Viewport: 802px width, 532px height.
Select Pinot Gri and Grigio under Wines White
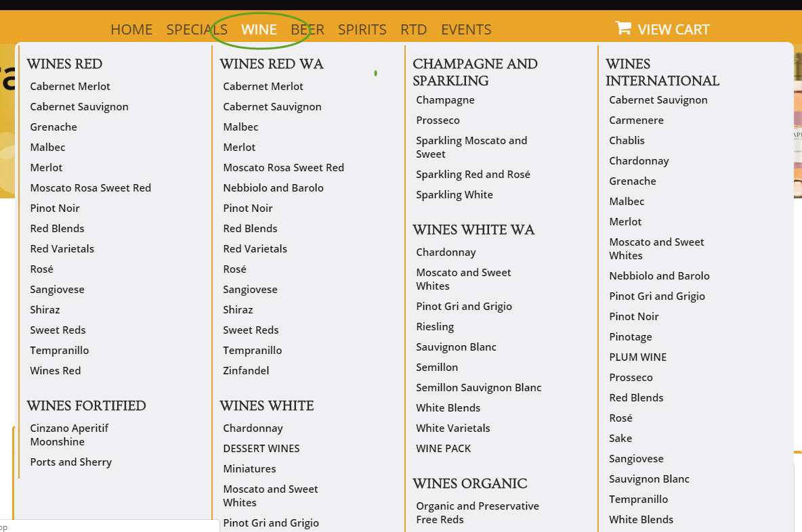click(x=271, y=523)
